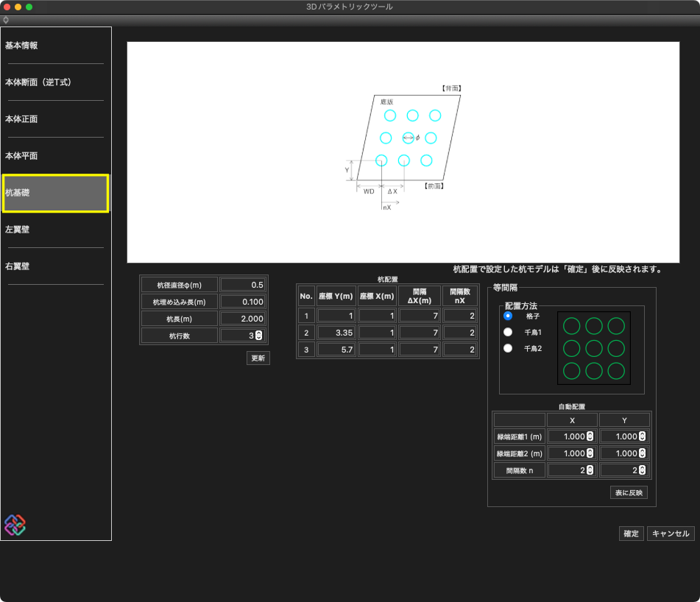This screenshot has height=602, width=700.
Task: Select the 千鳥1 placement radio button
Action: click(508, 332)
